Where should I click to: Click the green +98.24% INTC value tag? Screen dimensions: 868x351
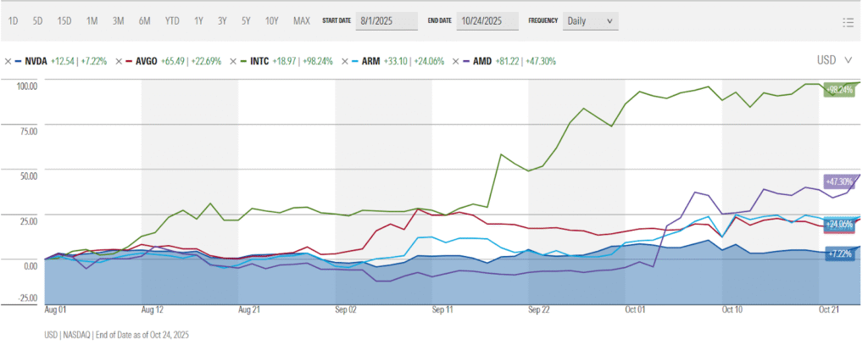coord(839,90)
